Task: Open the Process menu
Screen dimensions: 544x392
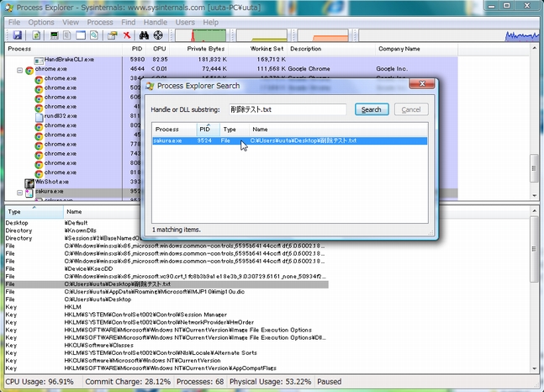Action: coord(100,22)
